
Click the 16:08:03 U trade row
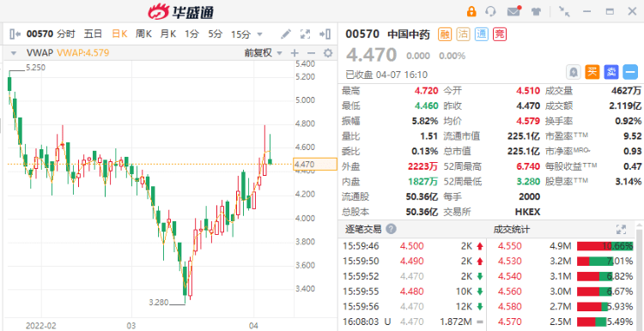coord(412,322)
